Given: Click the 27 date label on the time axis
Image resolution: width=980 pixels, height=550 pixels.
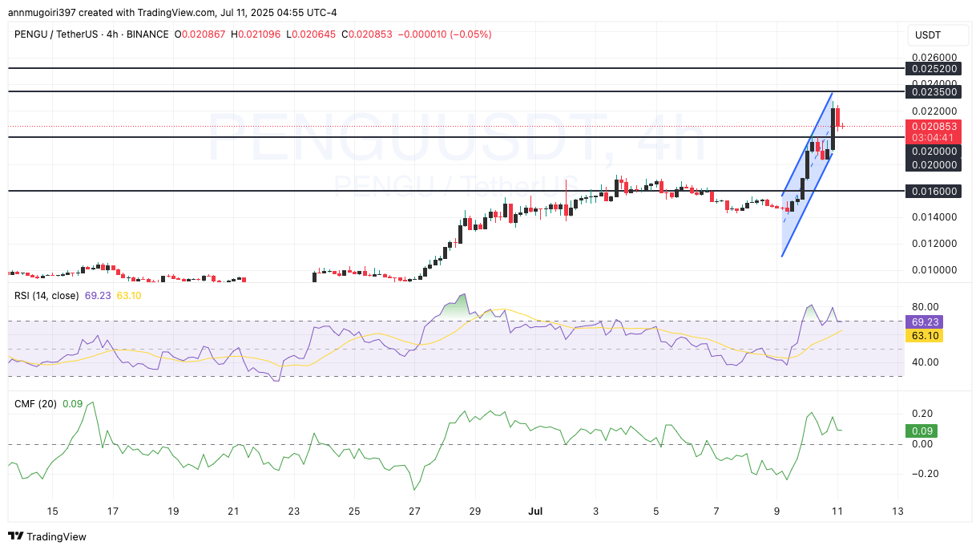Looking at the screenshot, I should coord(414,511).
